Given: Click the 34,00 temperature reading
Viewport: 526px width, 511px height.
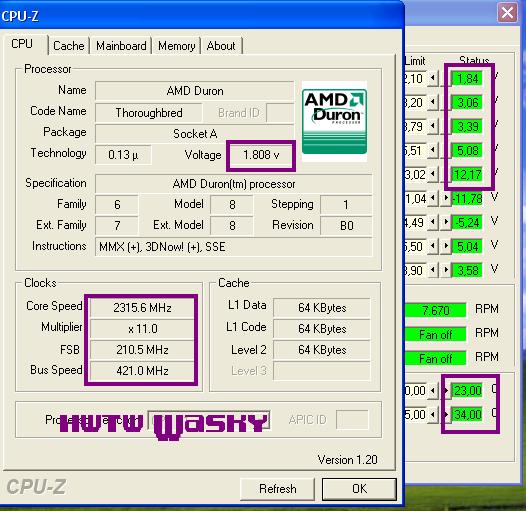Looking at the screenshot, I should tap(467, 415).
